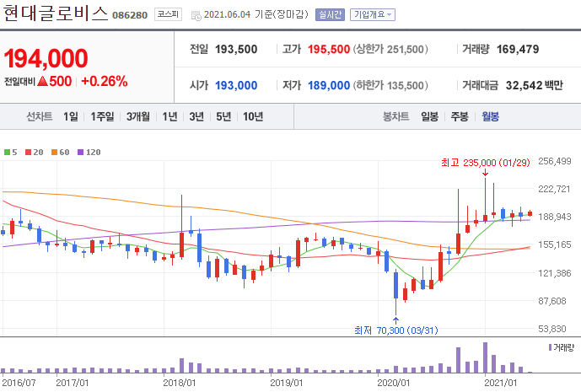Click the 2019/01 x-axis label
This screenshot has width=581, height=392.
[287, 383]
